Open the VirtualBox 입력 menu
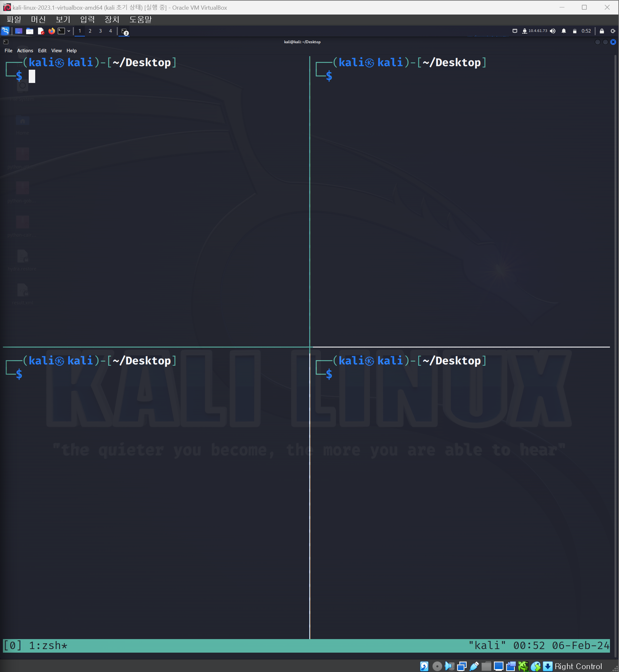The image size is (619, 672). pyautogui.click(x=88, y=19)
